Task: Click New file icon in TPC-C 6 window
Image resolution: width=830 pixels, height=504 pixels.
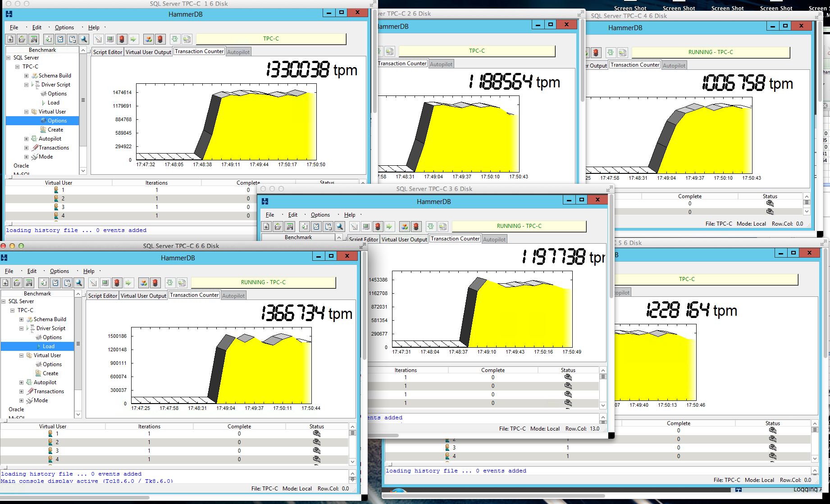Action: (5, 283)
